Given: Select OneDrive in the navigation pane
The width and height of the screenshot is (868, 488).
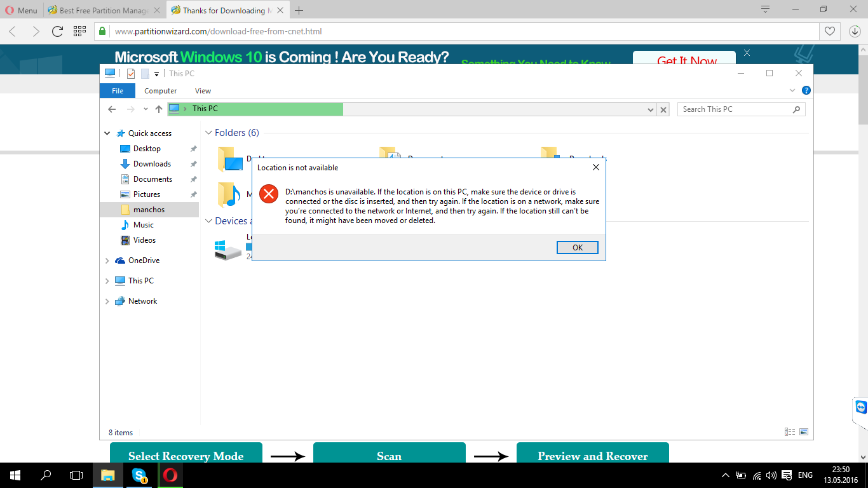Looking at the screenshot, I should (144, 261).
